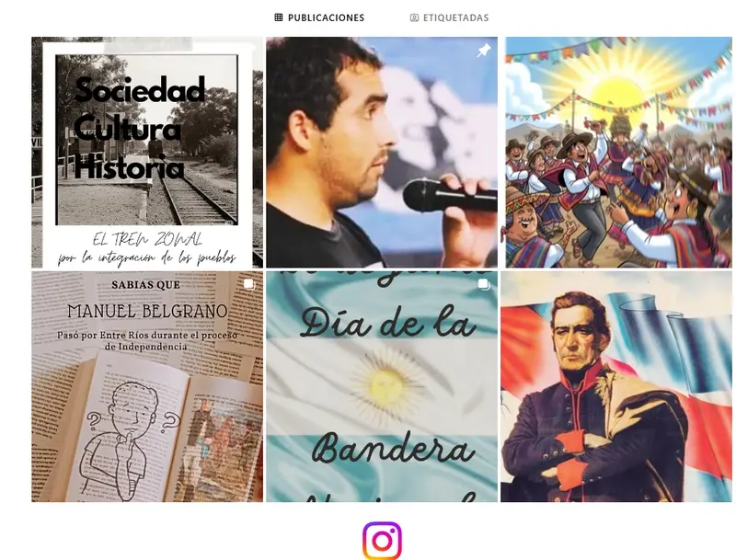
Task: Click the sun emblem on flag post
Action: pyautogui.click(x=386, y=384)
